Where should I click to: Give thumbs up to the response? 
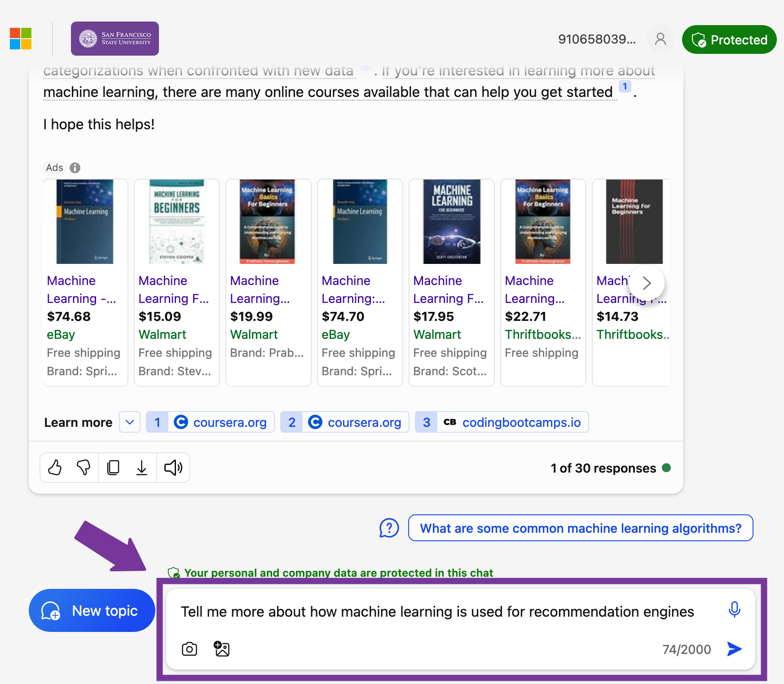(x=55, y=468)
